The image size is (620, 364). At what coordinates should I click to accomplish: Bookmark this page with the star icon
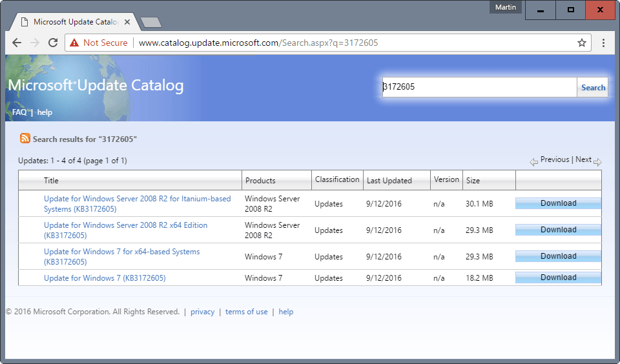point(582,43)
